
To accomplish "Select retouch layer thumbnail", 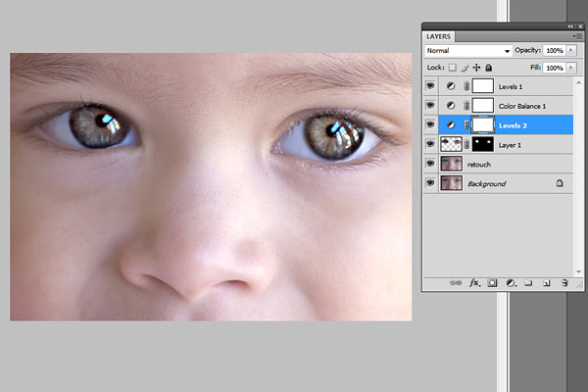I will [451, 164].
